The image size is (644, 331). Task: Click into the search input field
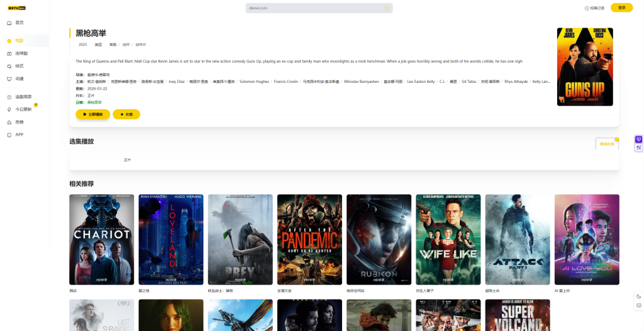click(x=314, y=8)
